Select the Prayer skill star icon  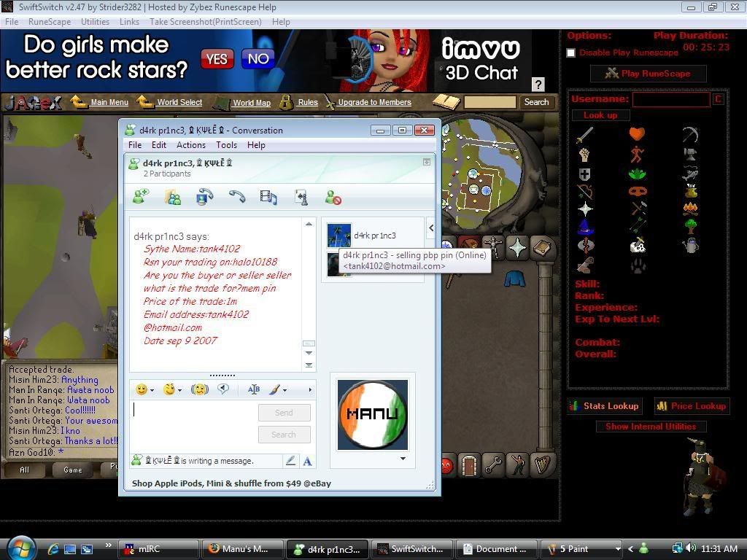click(x=585, y=209)
